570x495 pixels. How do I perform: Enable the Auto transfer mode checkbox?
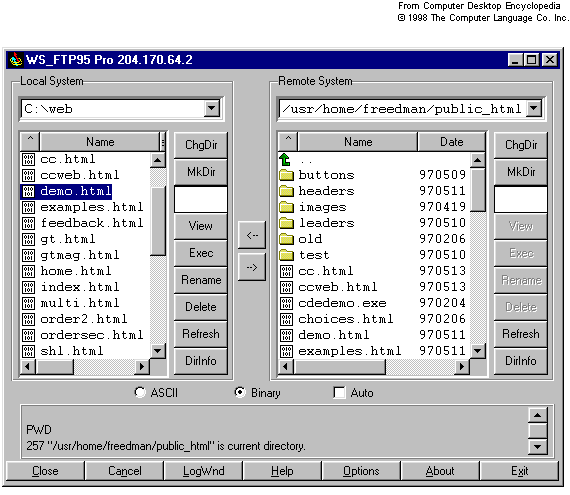point(339,393)
